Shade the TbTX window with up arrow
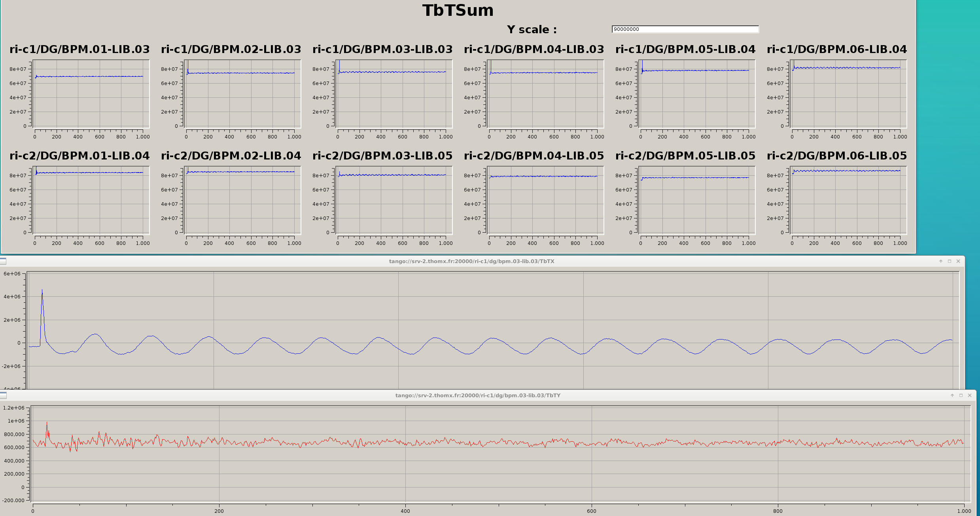The width and height of the screenshot is (980, 516). click(941, 261)
